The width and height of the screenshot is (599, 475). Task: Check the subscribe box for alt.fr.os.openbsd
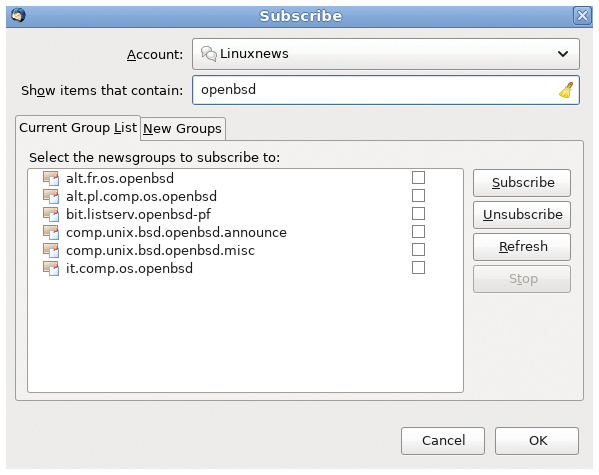pos(418,178)
